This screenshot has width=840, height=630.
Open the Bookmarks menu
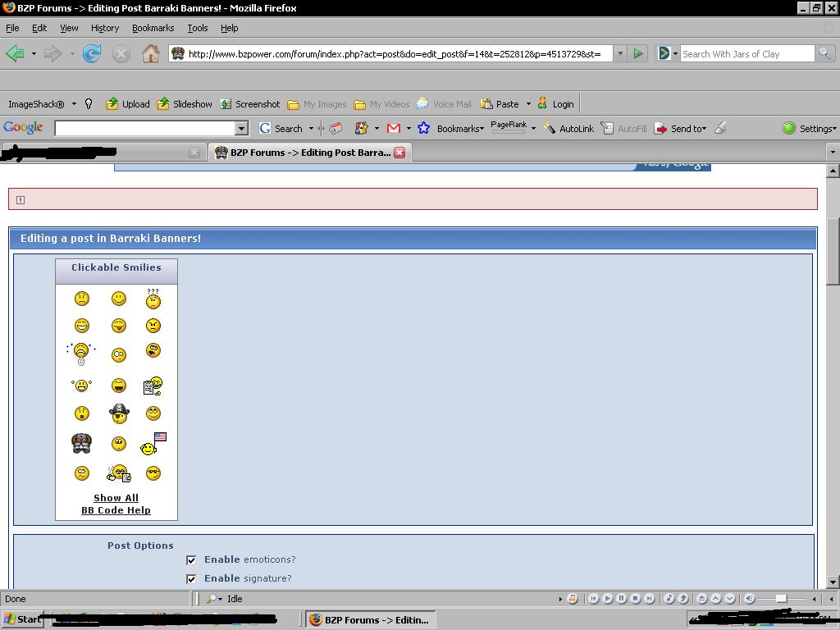153,28
